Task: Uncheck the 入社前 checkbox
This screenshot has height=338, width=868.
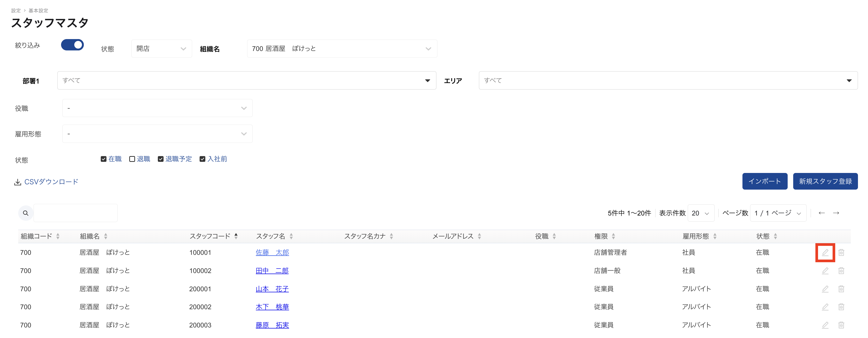Action: coord(202,159)
